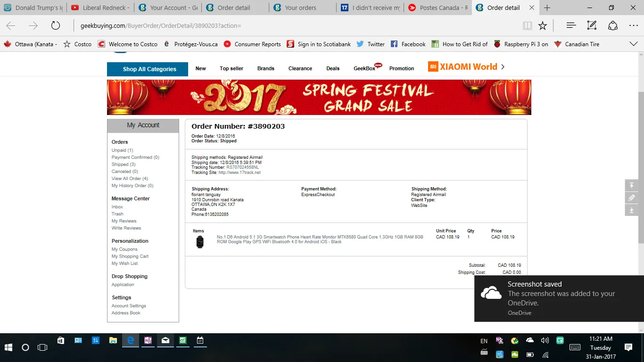644x362 pixels.
Task: Make a web note
Action: [592, 26]
